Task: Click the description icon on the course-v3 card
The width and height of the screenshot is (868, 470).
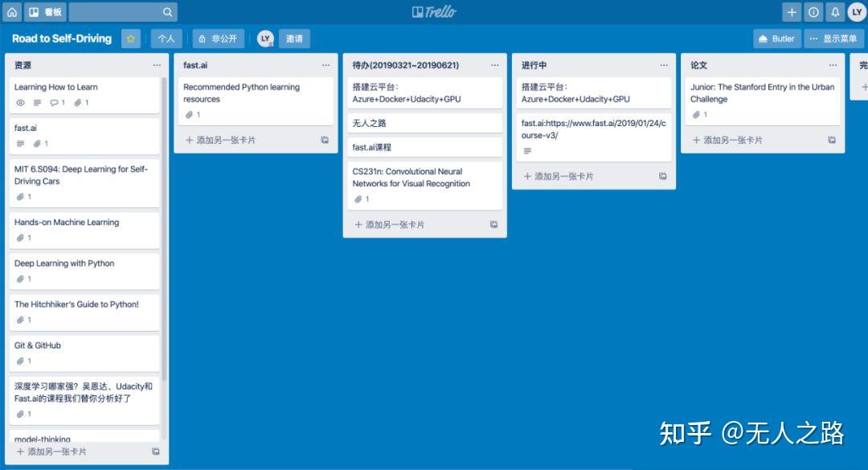Action: click(x=527, y=151)
